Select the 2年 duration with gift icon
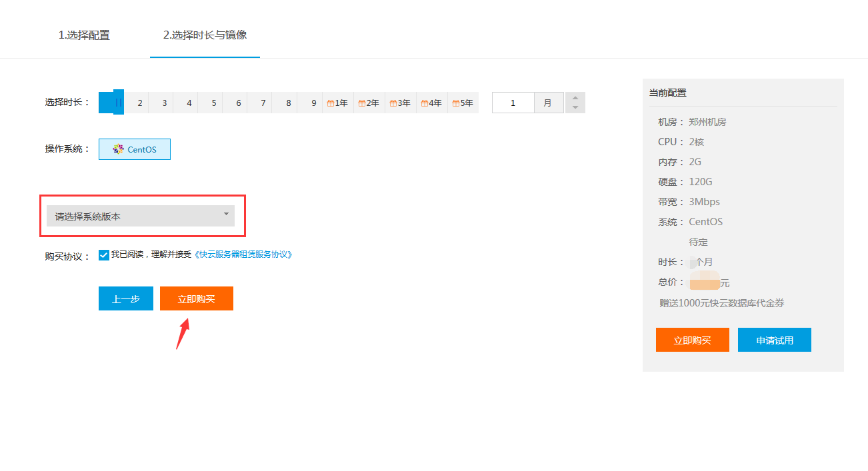This screenshot has width=868, height=471. 369,103
